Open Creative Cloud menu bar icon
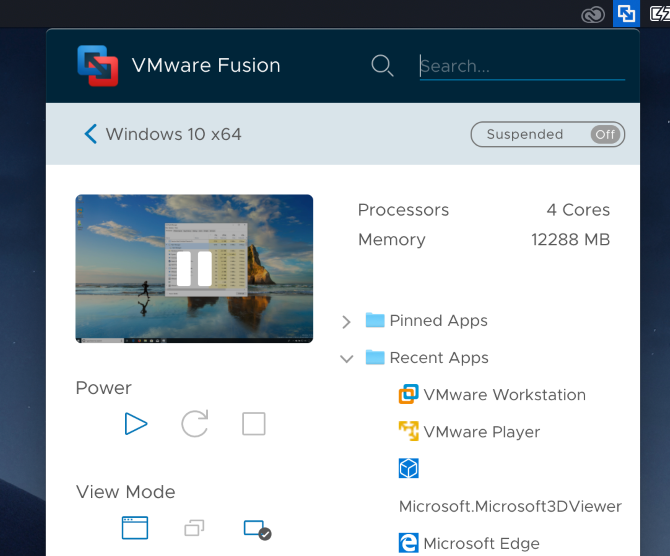Image resolution: width=670 pixels, height=556 pixels. pos(594,14)
